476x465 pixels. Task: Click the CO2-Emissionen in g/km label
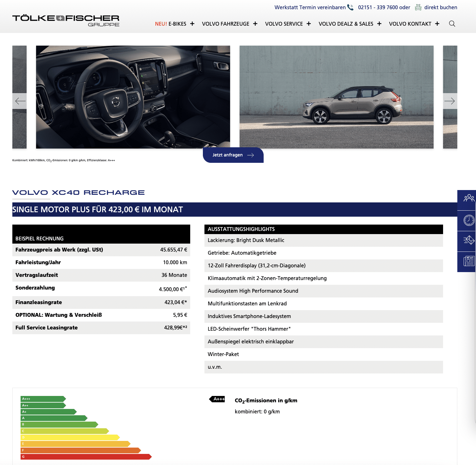pos(266,401)
